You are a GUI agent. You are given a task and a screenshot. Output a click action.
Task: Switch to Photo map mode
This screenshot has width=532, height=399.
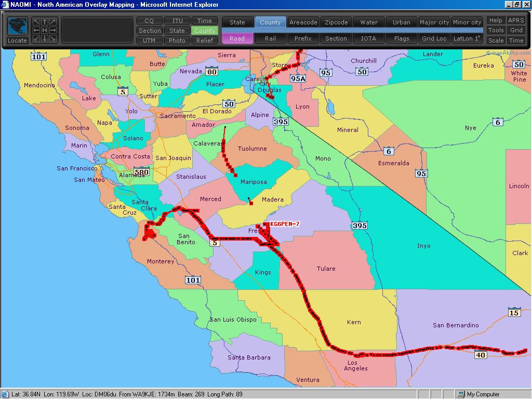tap(177, 41)
